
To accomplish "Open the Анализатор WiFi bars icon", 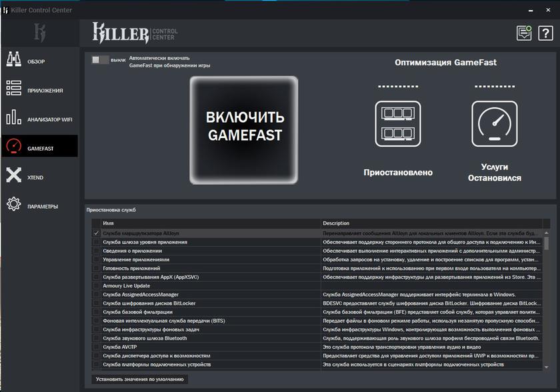I will click(14, 118).
